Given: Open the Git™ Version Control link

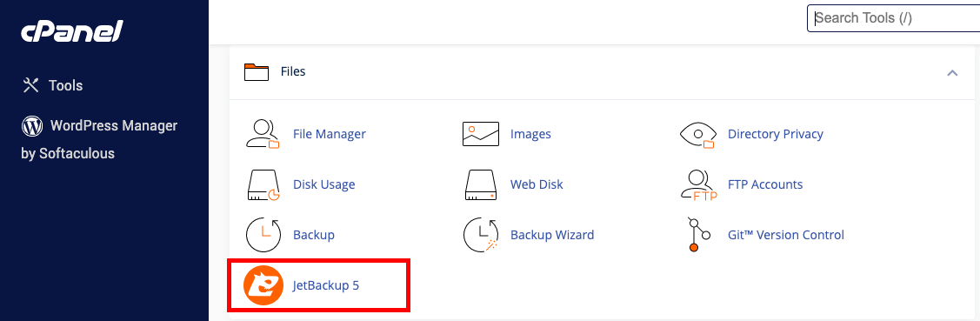Looking at the screenshot, I should [785, 235].
